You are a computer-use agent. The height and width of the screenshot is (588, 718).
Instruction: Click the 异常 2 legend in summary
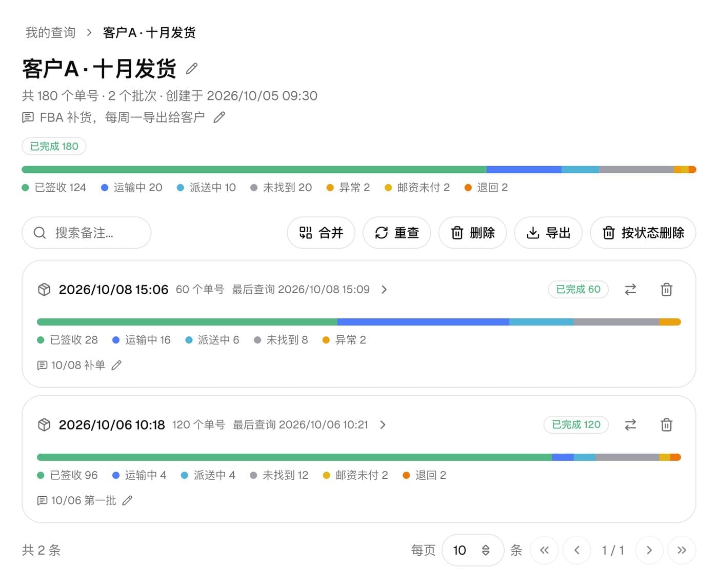pyautogui.click(x=348, y=188)
